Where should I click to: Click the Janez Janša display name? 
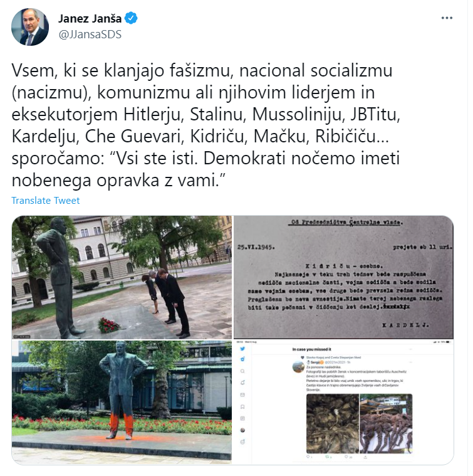[x=90, y=19]
